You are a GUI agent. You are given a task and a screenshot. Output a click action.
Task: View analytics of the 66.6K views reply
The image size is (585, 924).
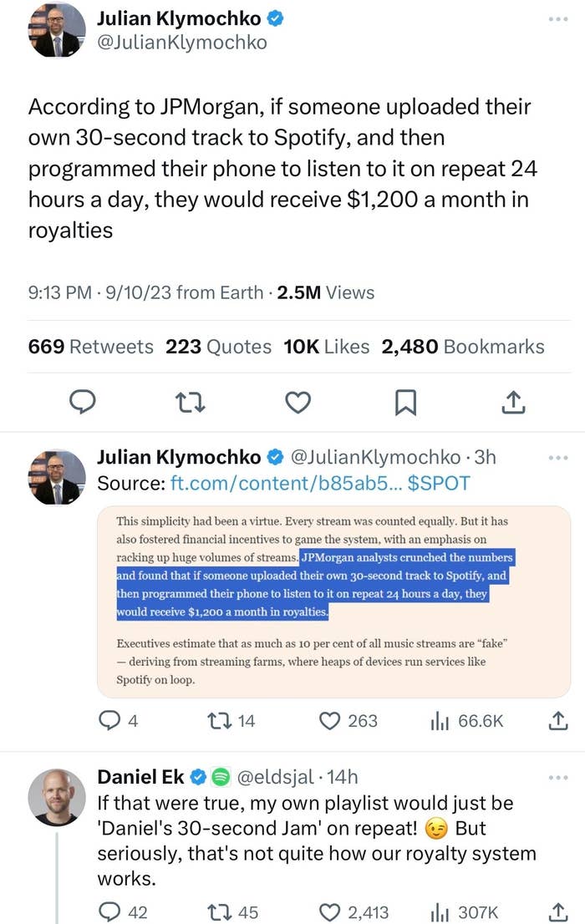click(466, 721)
